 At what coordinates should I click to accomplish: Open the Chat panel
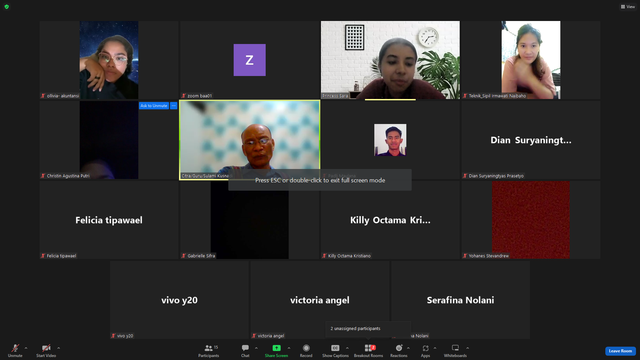pos(245,350)
